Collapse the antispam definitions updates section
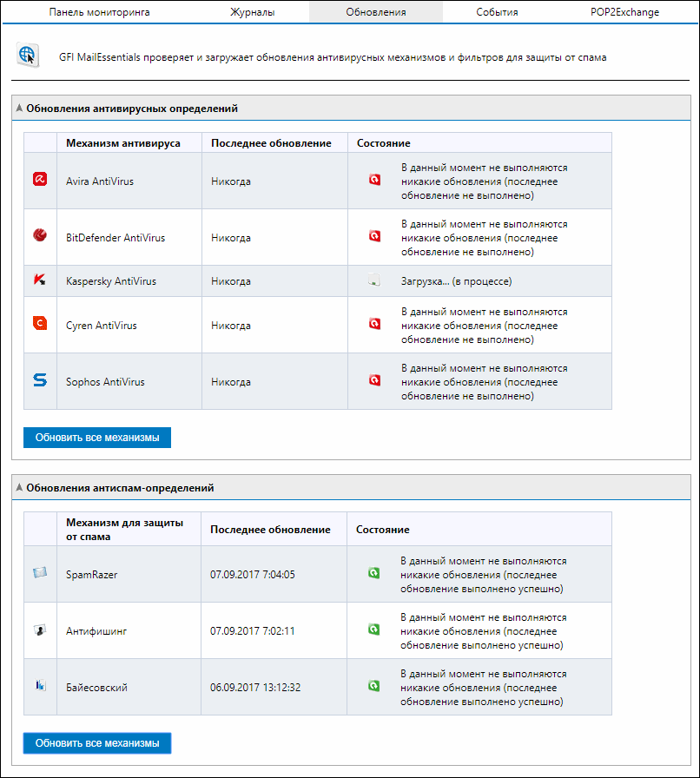The width and height of the screenshot is (700, 778). 19,487
